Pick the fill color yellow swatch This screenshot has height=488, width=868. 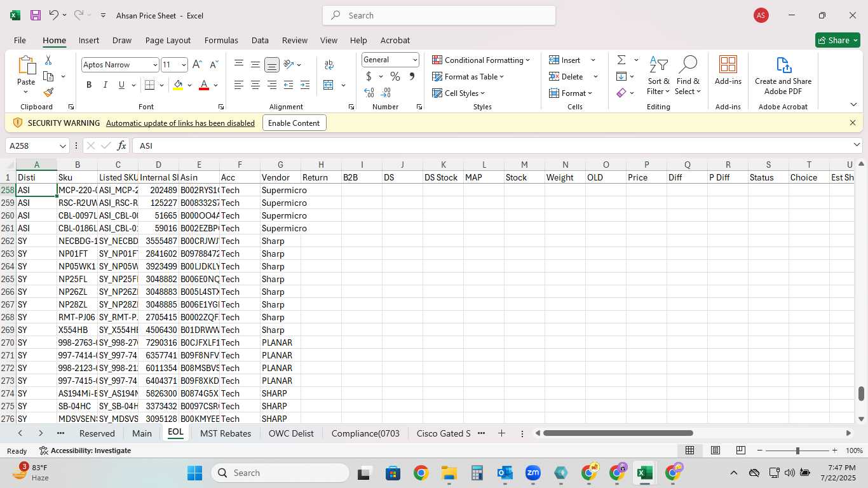[x=178, y=85]
